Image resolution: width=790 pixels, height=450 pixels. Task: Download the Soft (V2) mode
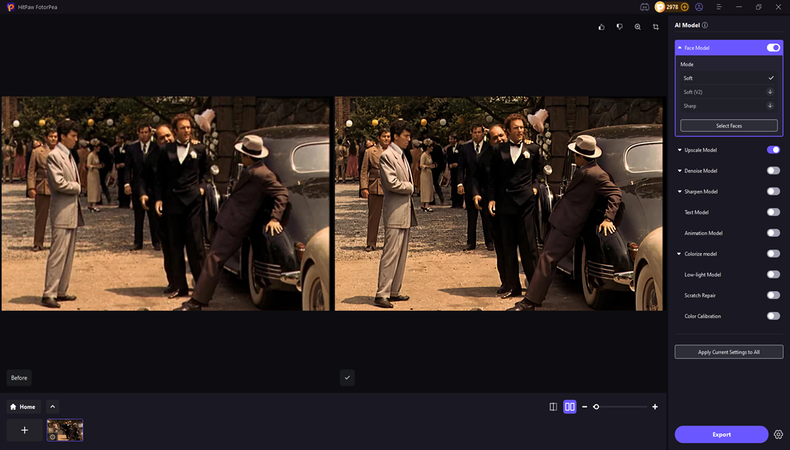point(770,92)
